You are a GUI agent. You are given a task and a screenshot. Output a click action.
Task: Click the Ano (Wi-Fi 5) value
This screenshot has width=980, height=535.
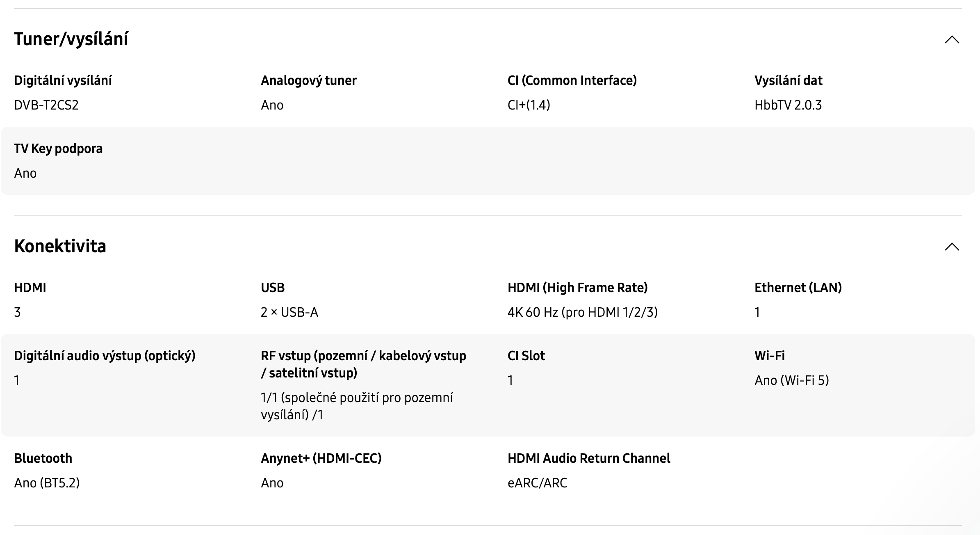[792, 380]
